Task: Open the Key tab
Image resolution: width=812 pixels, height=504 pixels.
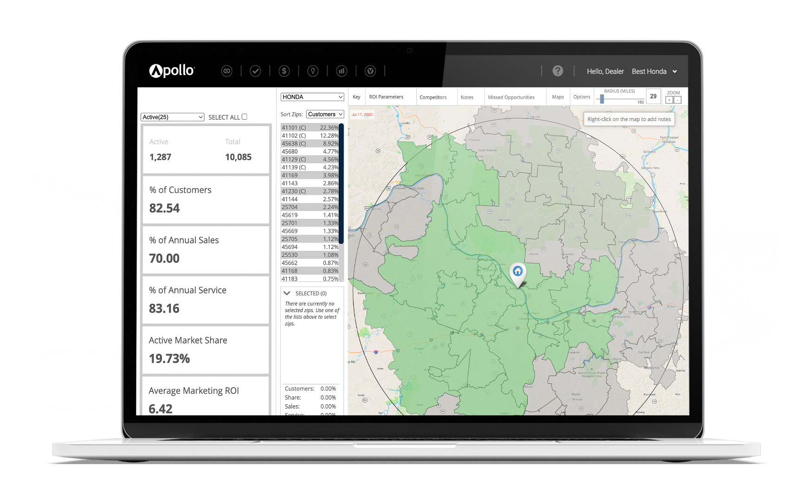Action: [356, 97]
